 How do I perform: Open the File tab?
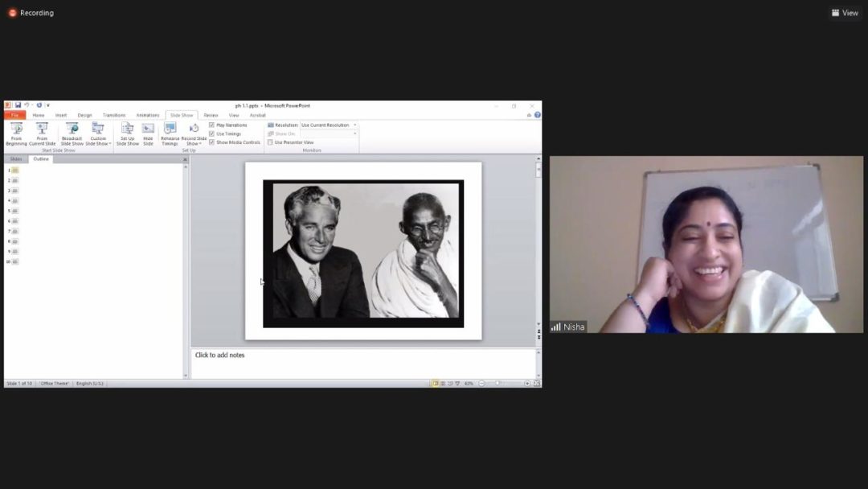pos(15,115)
